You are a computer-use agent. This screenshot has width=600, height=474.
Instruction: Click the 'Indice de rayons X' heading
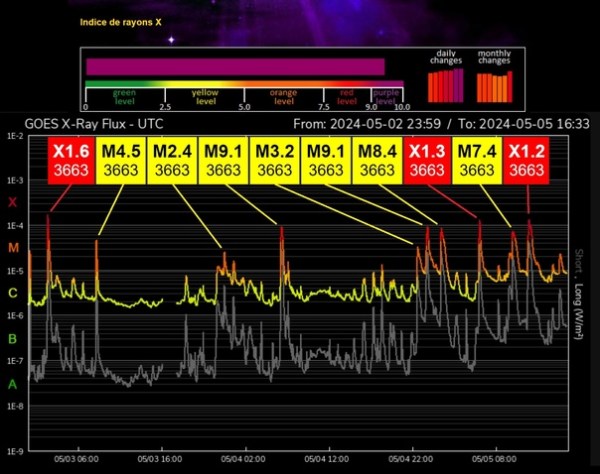(119, 20)
